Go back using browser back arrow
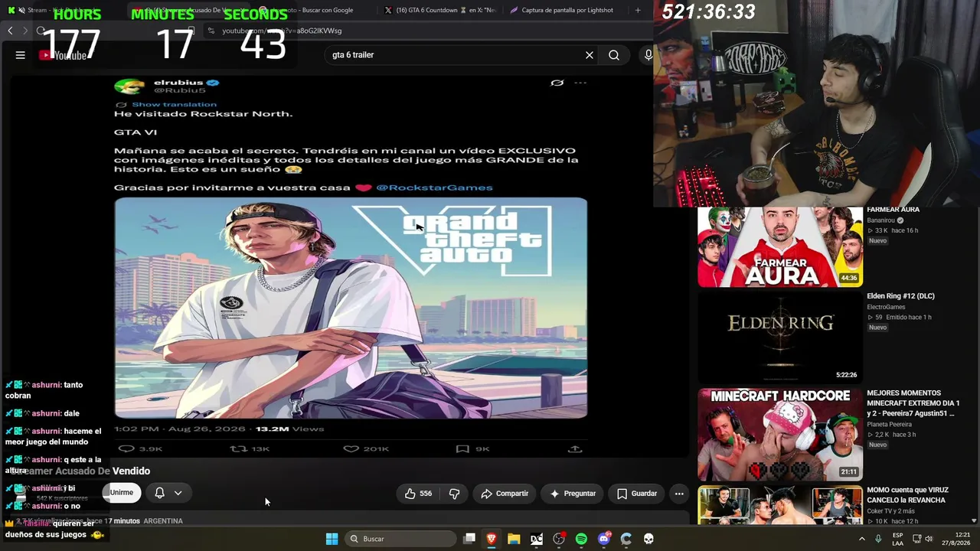 pos(10,31)
